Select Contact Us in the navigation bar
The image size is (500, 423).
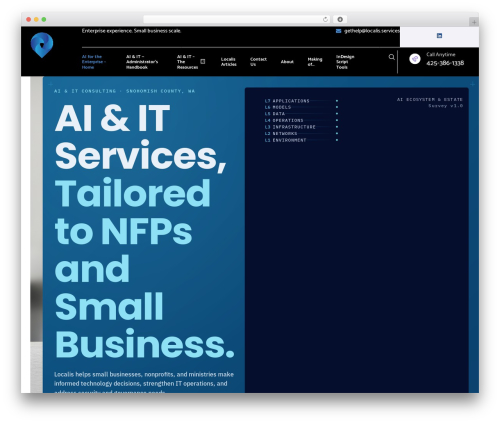coord(258,62)
